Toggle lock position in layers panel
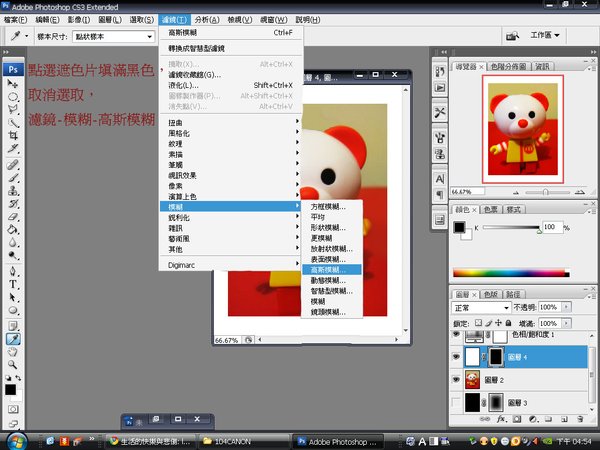 498,323
